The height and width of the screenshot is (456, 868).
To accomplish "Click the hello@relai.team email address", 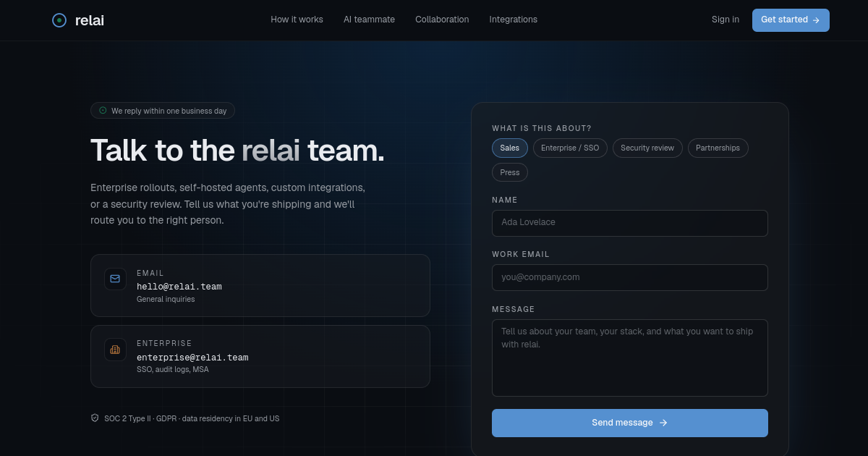I will pyautogui.click(x=179, y=287).
